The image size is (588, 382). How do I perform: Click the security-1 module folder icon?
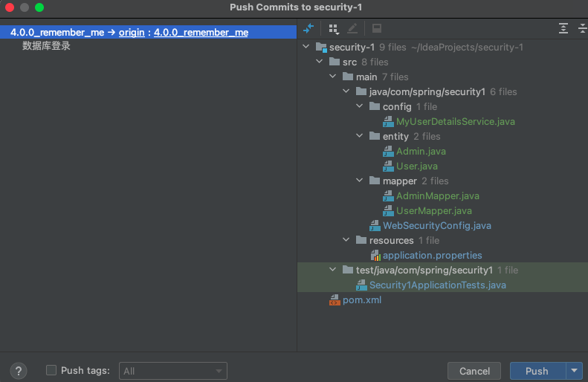[x=321, y=48]
